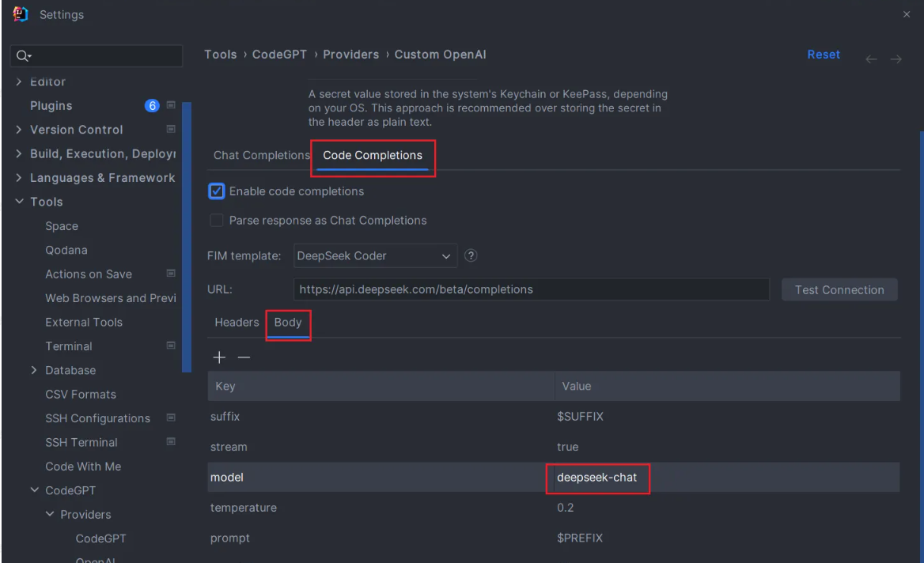Screen dimensions: 924x563
Task: Select the suffix key cell
Action: (x=381, y=417)
